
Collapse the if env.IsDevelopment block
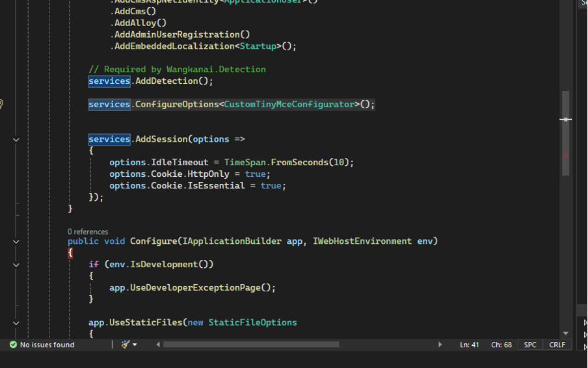click(16, 265)
